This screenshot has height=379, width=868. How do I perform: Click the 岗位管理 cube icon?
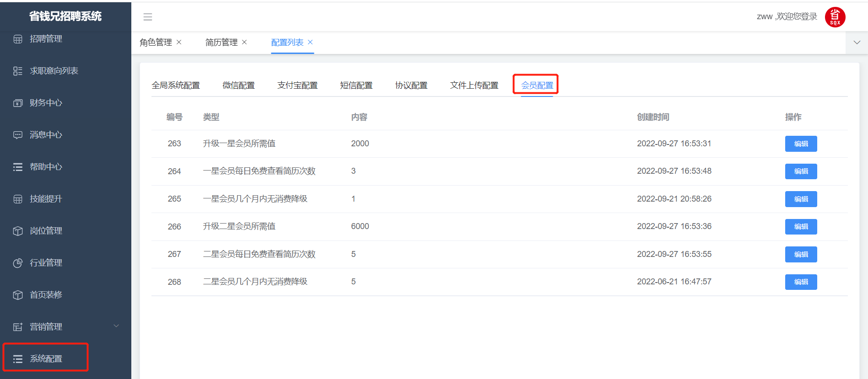pyautogui.click(x=18, y=231)
